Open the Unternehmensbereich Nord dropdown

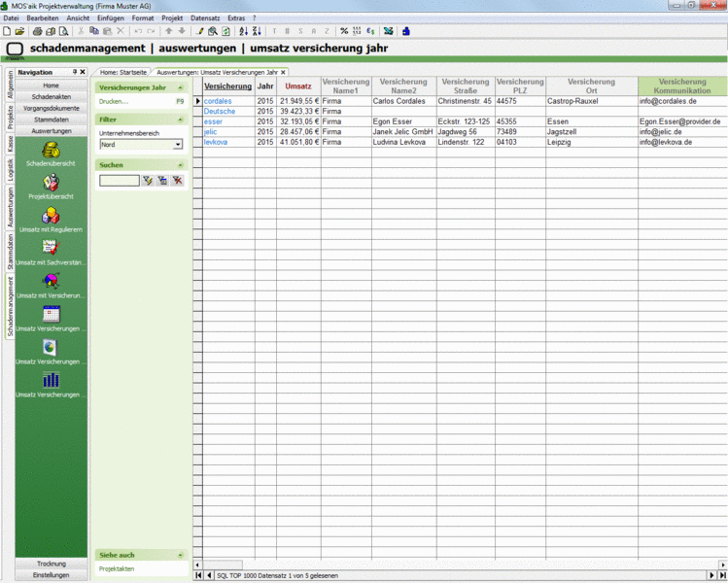click(177, 145)
